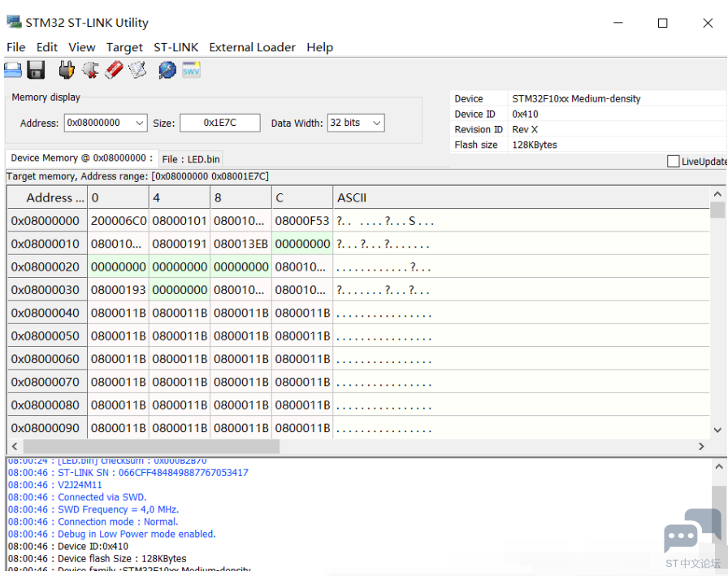This screenshot has height=576, width=728.
Task: Open the Edit menu
Action: click(47, 47)
